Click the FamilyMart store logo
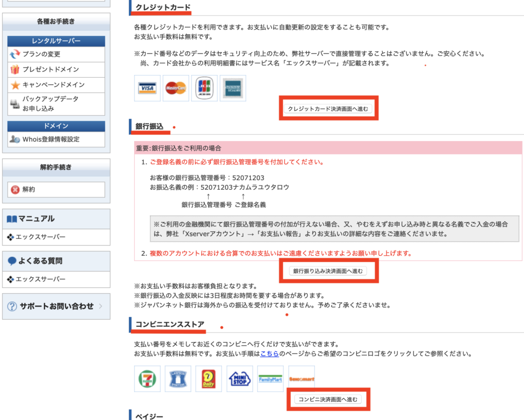524x420 pixels. [270, 379]
